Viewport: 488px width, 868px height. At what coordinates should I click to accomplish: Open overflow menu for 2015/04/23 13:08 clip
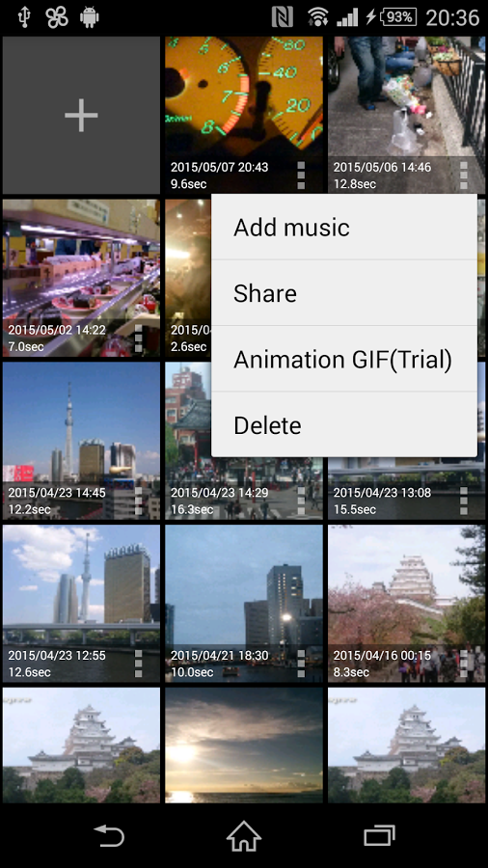pos(464,501)
